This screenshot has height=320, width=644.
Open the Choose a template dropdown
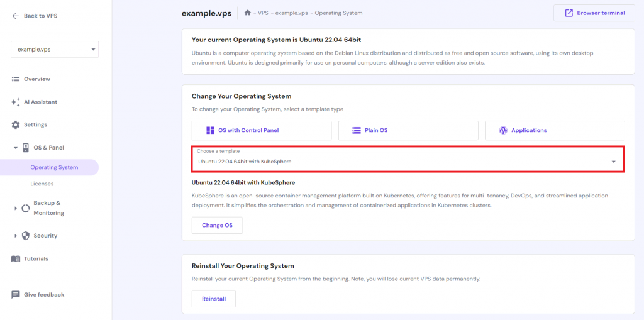tap(408, 162)
